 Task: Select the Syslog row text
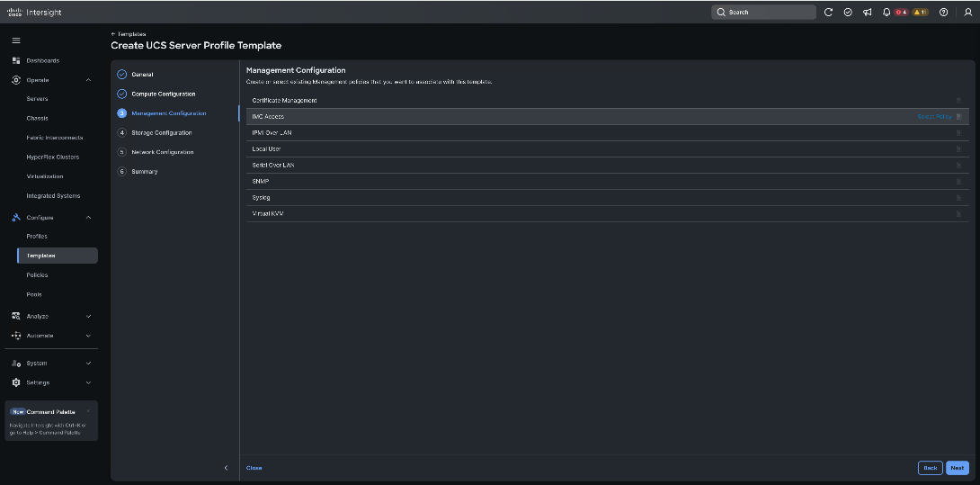(x=262, y=198)
